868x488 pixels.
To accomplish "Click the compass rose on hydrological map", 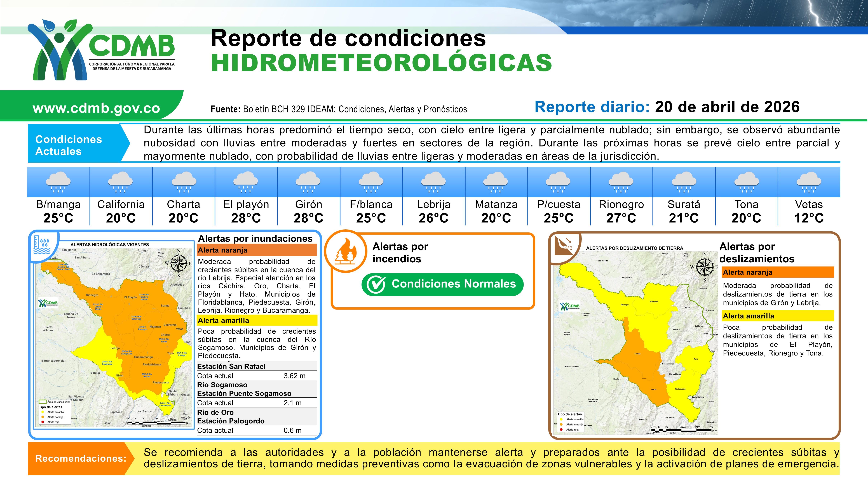I will [x=179, y=263].
